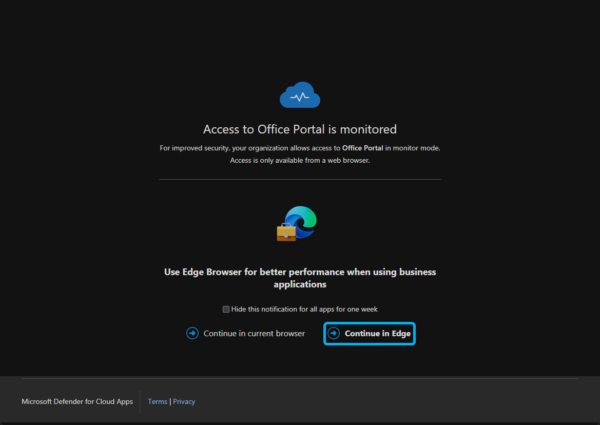
Task: Click the pipe separator between Terms and Privacy
Action: click(x=170, y=401)
